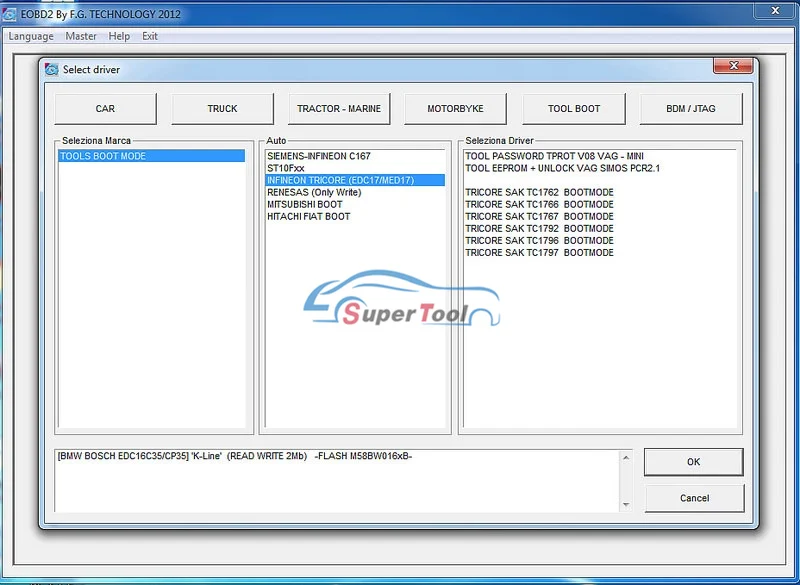800x585 pixels.
Task: Click Cancel in Select driver dialog
Action: coord(694,498)
